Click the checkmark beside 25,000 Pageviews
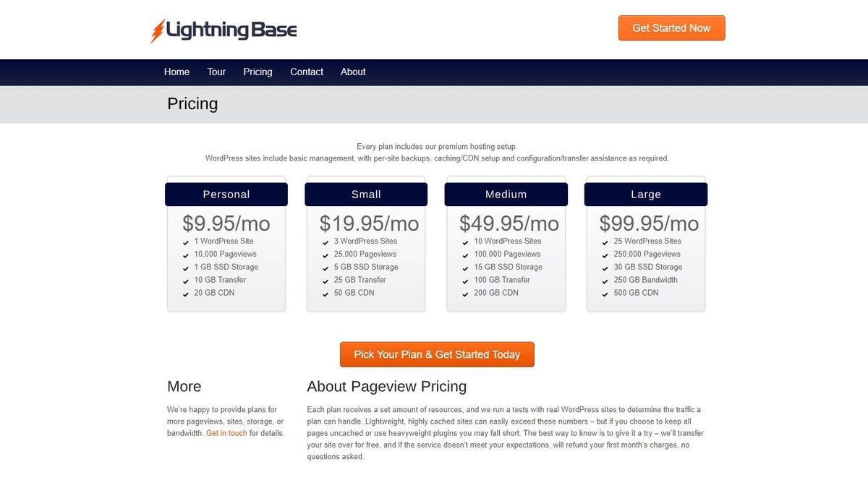This screenshot has height=488, width=868. click(x=325, y=254)
